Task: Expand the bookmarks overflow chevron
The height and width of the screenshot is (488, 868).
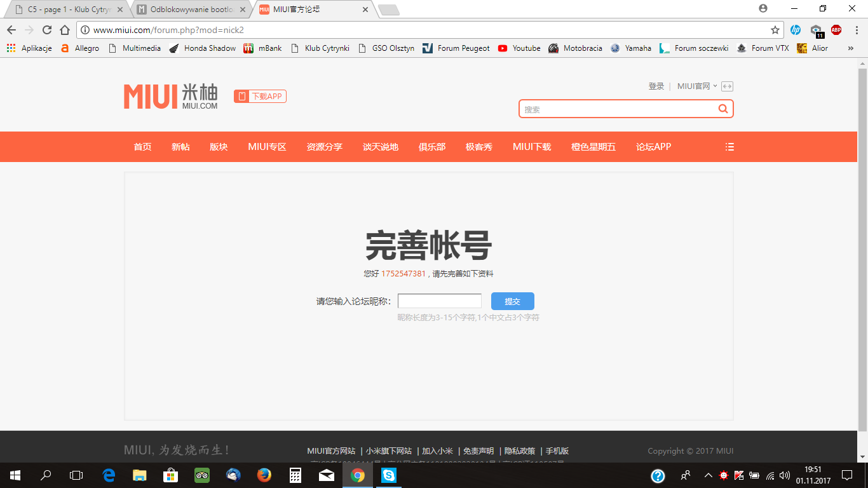Action: [851, 48]
